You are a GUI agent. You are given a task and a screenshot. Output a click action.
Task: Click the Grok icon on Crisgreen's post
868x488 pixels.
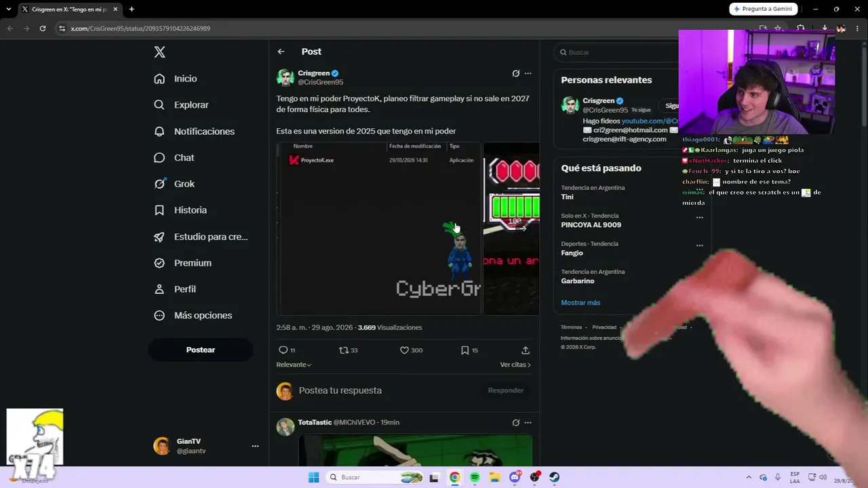515,73
